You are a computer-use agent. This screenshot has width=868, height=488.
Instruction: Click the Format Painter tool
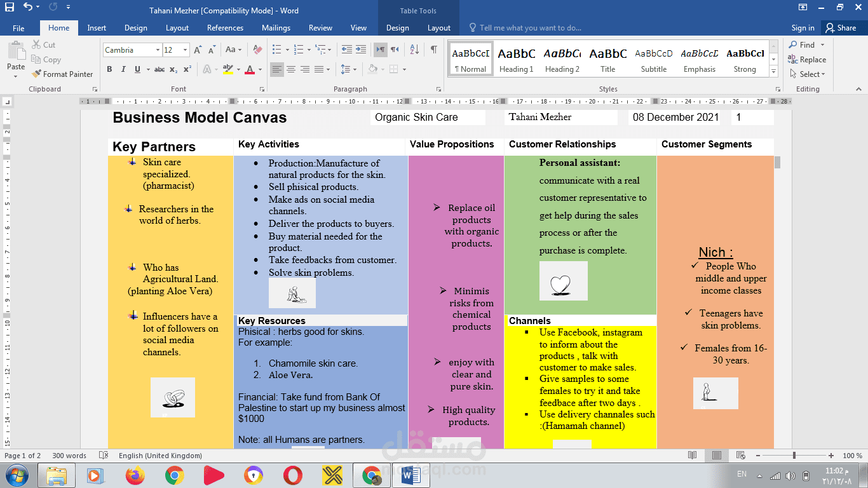point(62,74)
